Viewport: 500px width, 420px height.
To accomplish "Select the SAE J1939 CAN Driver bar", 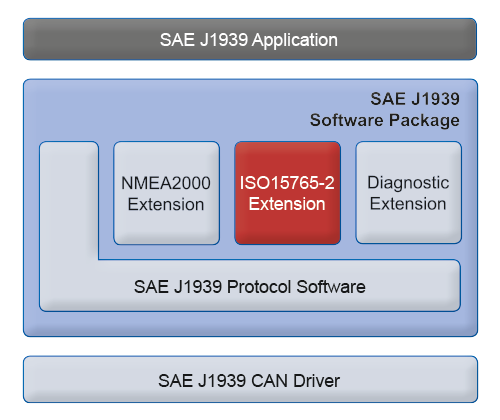I will pos(250,379).
